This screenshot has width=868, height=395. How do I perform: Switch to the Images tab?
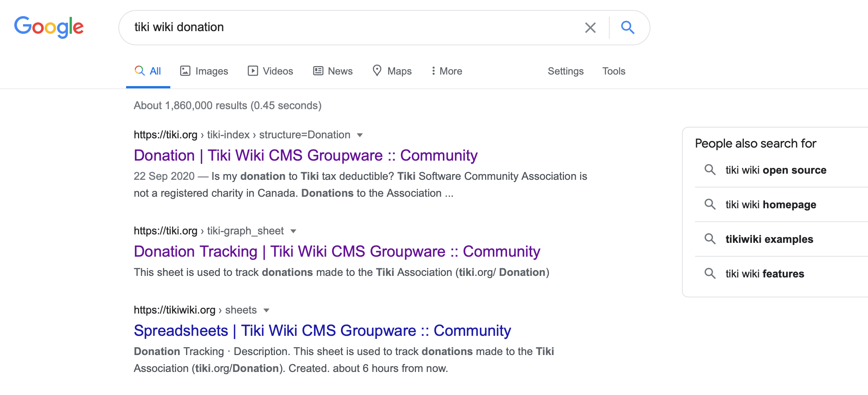click(x=204, y=71)
